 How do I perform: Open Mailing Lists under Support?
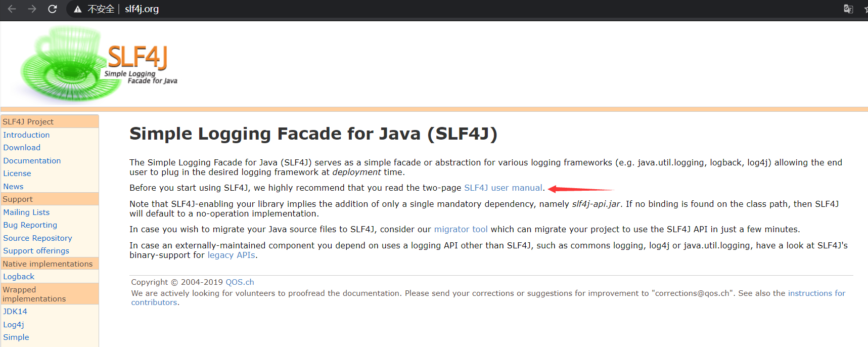point(26,212)
